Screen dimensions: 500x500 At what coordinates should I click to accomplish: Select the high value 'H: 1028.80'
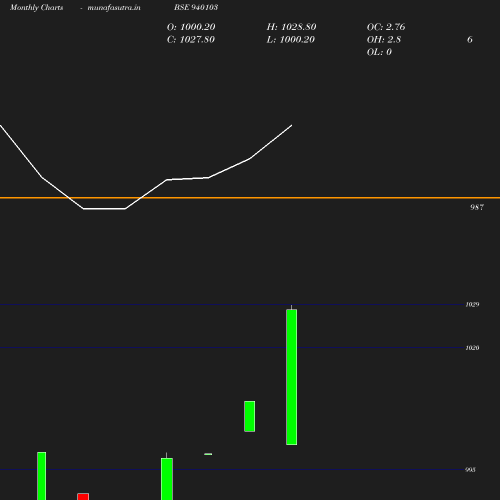tap(291, 27)
